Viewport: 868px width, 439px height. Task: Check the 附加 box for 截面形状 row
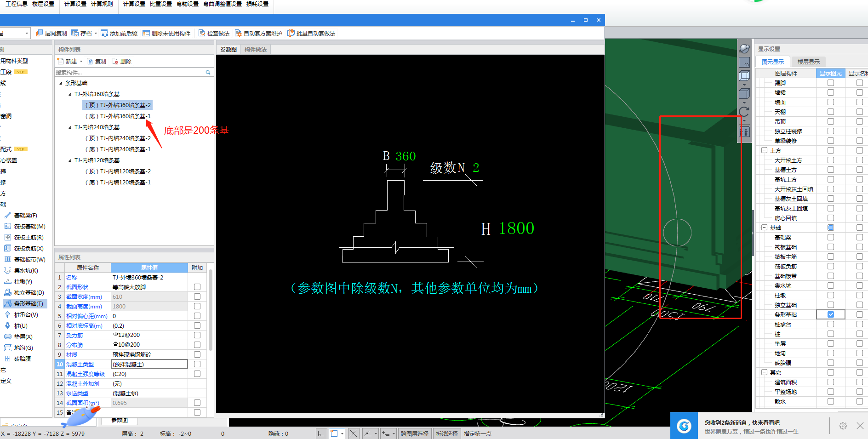[197, 287]
